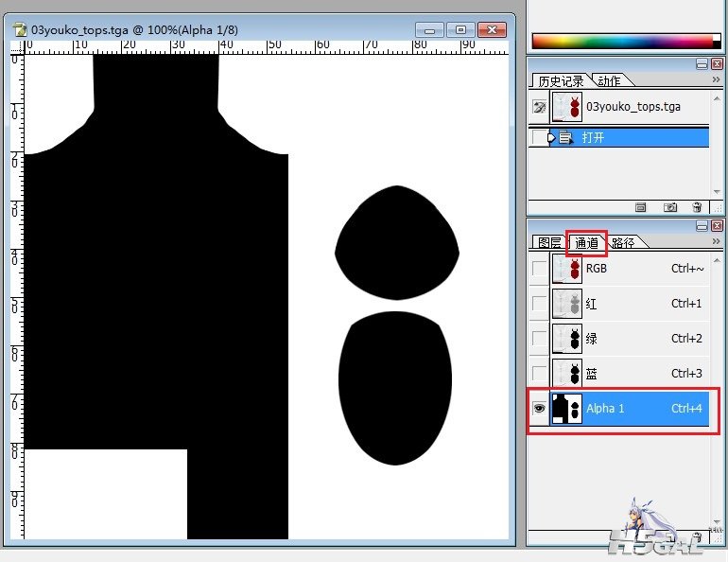Open the History panel flyout menu

(716, 80)
